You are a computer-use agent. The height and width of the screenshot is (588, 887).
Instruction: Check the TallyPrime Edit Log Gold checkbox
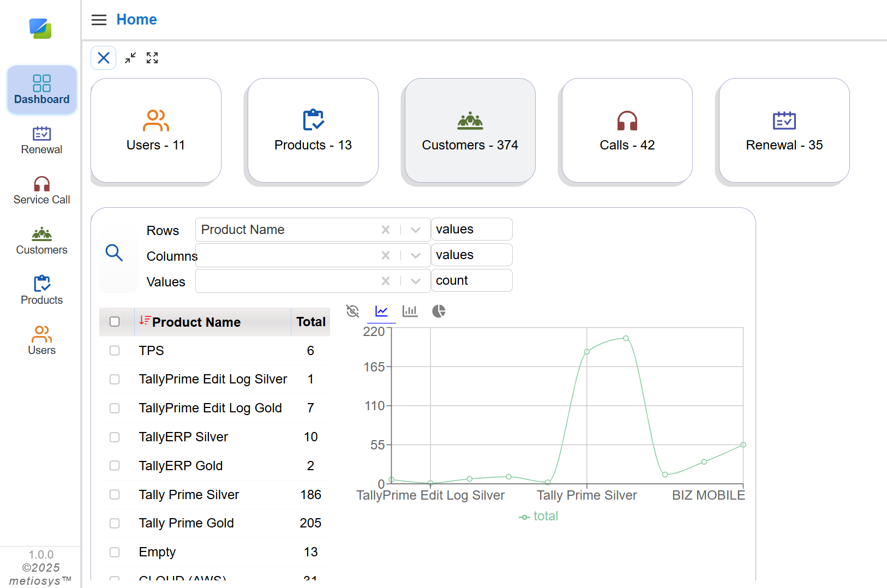tap(115, 408)
